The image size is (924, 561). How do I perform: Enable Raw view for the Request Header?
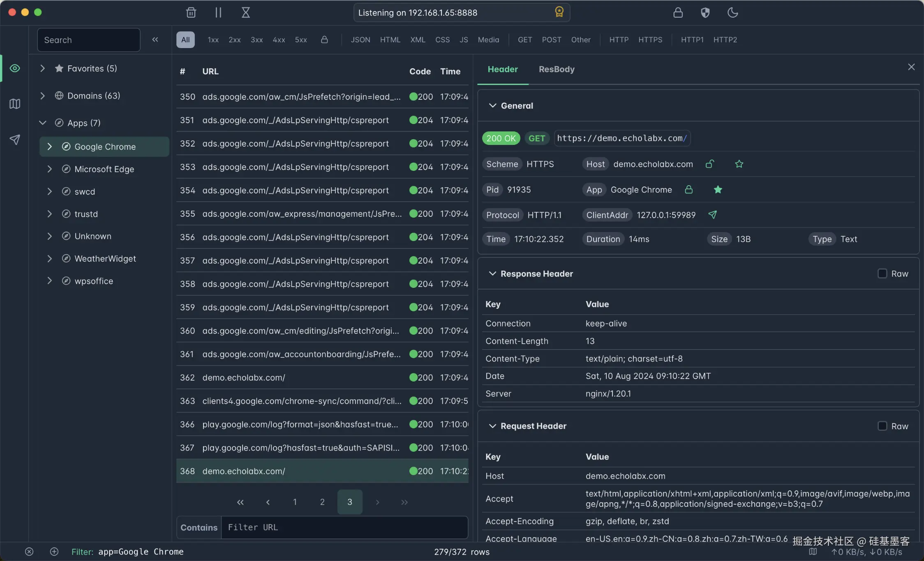882,426
